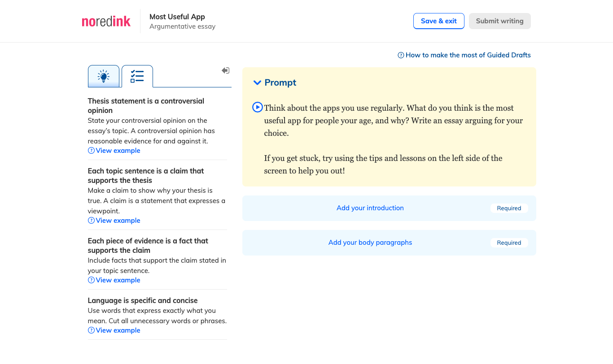Click the NoRedInk logo
Screen dimensions: 613x364
106,21
